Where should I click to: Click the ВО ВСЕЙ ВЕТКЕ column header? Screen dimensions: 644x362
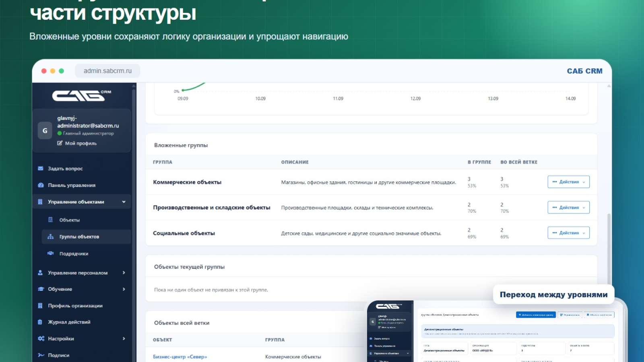[519, 162]
